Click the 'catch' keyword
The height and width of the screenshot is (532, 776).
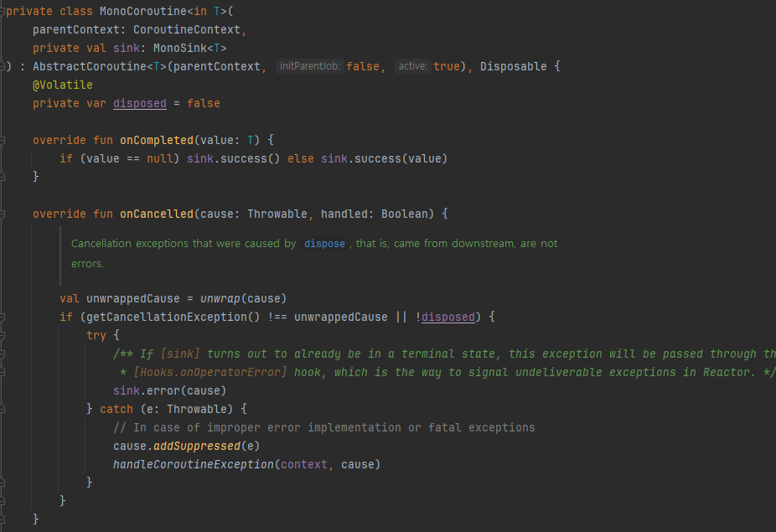pyautogui.click(x=116, y=410)
